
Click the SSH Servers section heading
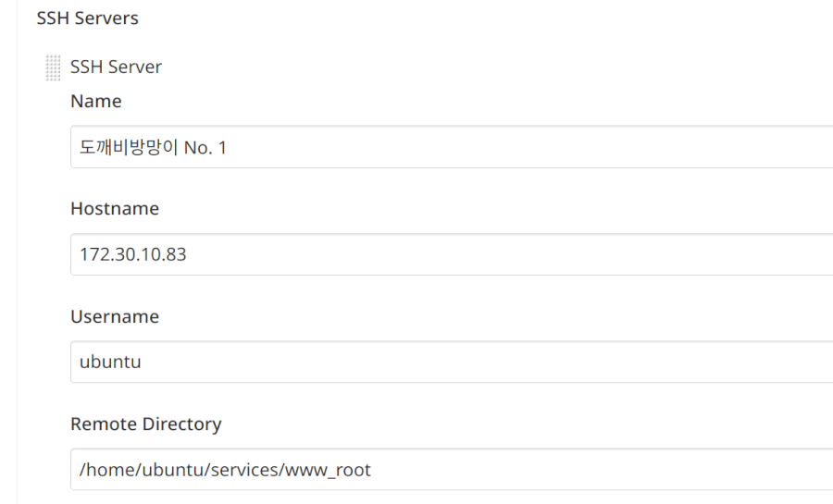click(x=86, y=18)
